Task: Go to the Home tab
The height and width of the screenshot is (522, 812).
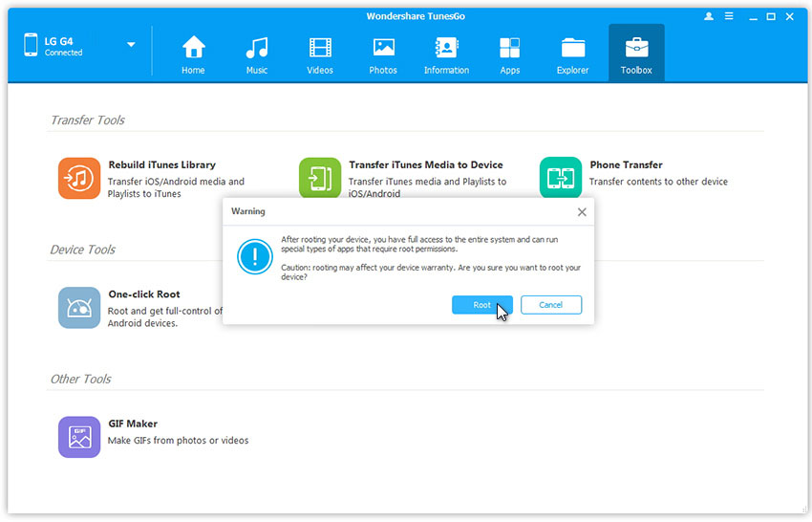Action: (x=194, y=54)
